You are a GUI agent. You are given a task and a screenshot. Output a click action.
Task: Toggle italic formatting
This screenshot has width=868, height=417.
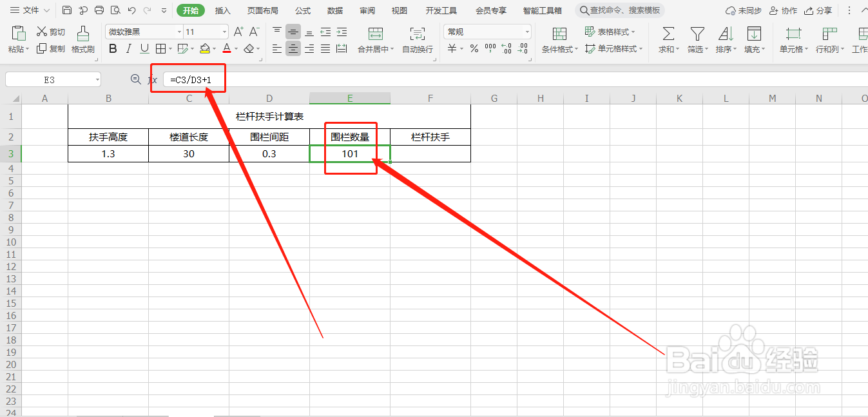tap(129, 48)
